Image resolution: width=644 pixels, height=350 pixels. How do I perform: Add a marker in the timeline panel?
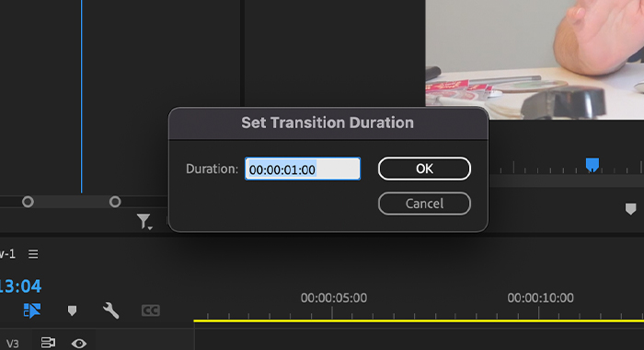tap(72, 310)
